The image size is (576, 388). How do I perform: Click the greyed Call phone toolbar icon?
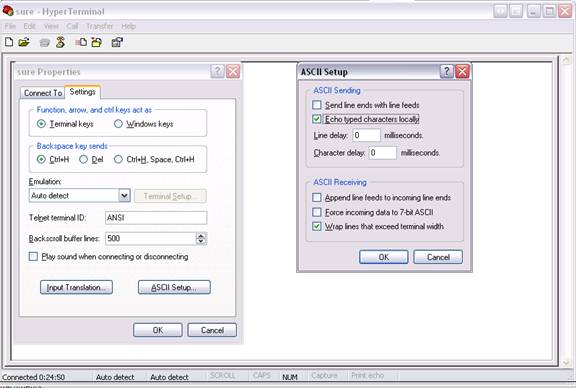point(44,43)
